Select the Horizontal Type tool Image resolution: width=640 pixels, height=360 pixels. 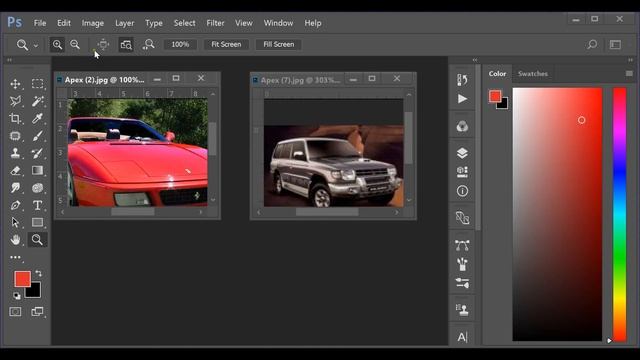38,205
